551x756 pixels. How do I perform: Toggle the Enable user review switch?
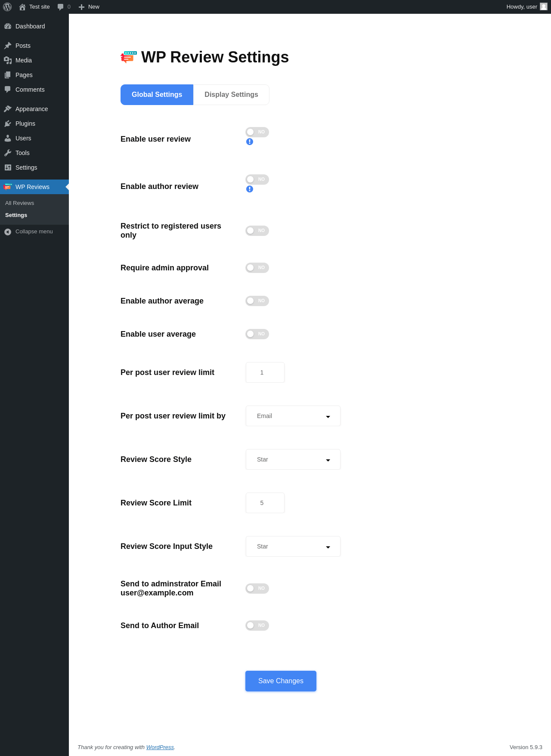[x=257, y=132]
